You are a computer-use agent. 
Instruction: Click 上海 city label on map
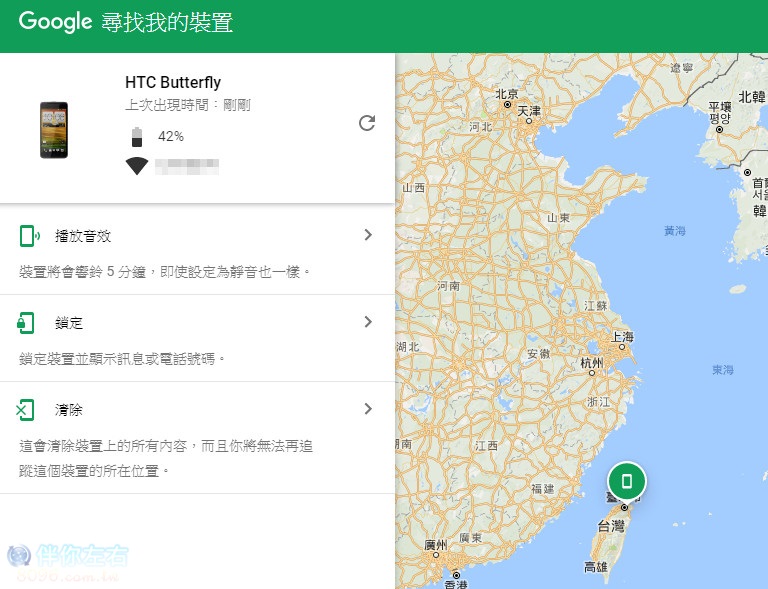(622, 336)
